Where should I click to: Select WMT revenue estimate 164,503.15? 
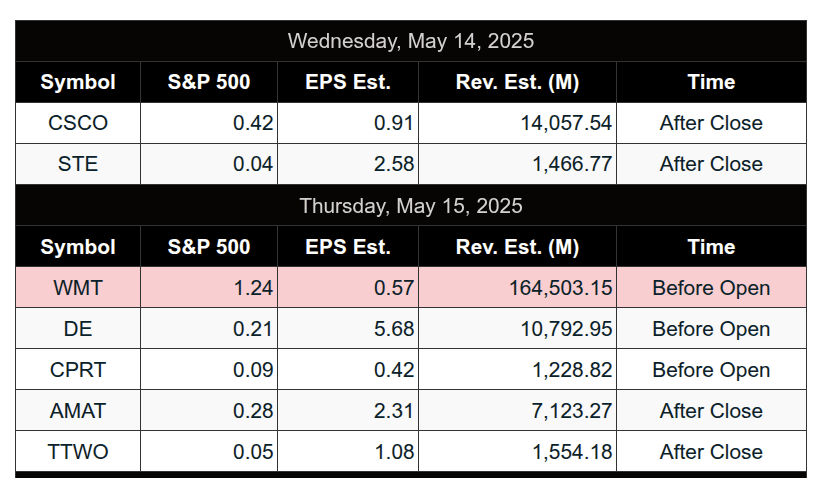560,288
